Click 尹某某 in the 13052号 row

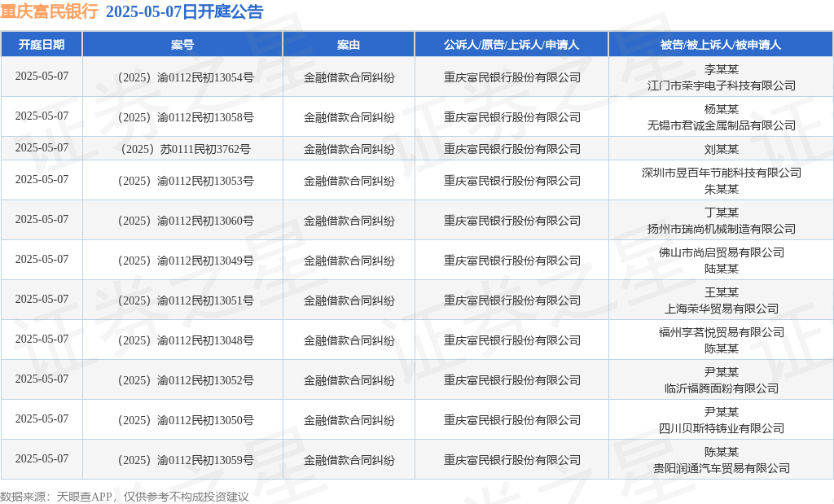[x=722, y=371]
